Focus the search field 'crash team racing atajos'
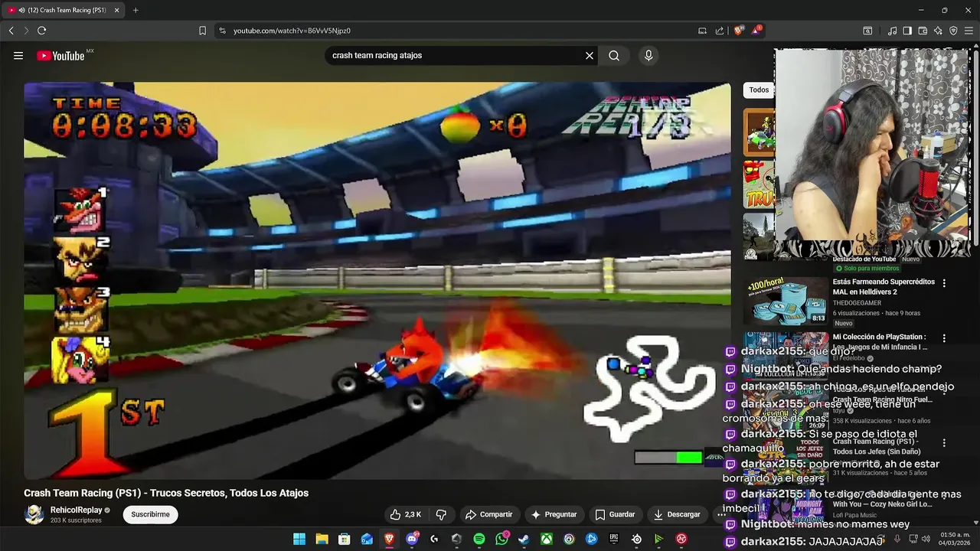The width and height of the screenshot is (980, 551). click(x=455, y=55)
